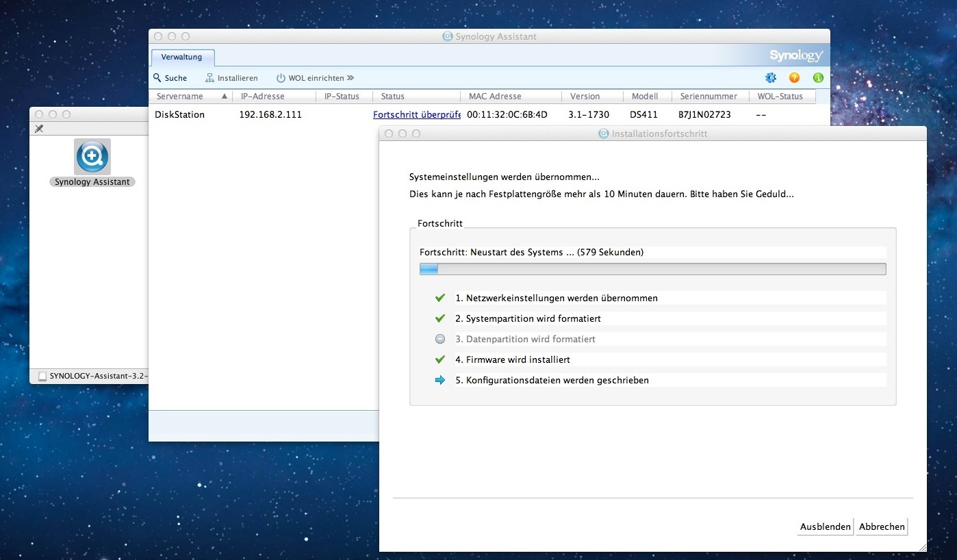Select the Verwaltung tab
The image size is (957, 560).
click(181, 58)
